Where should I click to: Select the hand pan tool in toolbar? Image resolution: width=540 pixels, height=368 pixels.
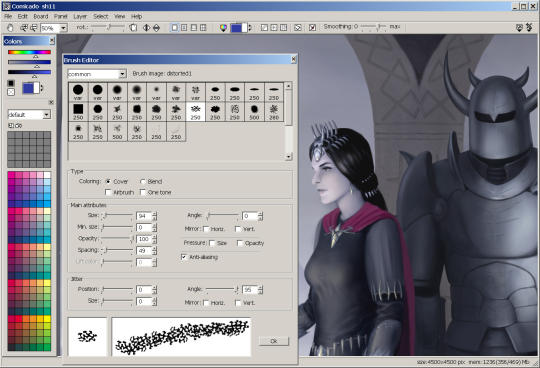click(x=10, y=28)
